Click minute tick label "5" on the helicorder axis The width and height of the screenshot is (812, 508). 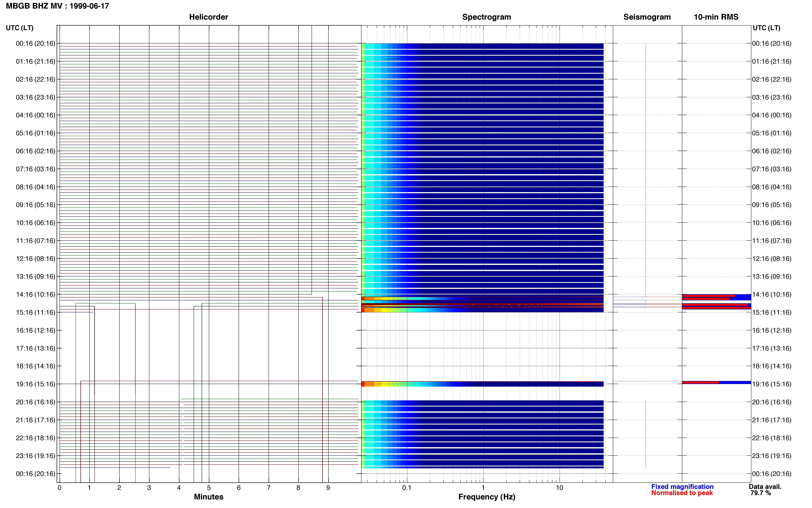[x=209, y=487]
